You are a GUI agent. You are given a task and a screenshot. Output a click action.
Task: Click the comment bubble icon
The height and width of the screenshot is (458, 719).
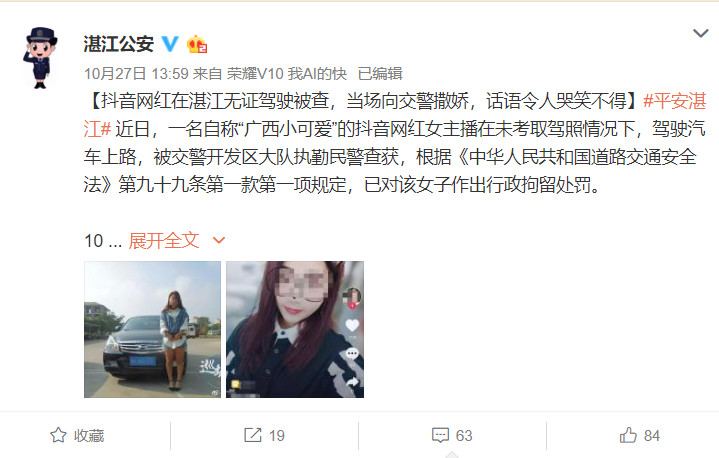click(x=440, y=435)
